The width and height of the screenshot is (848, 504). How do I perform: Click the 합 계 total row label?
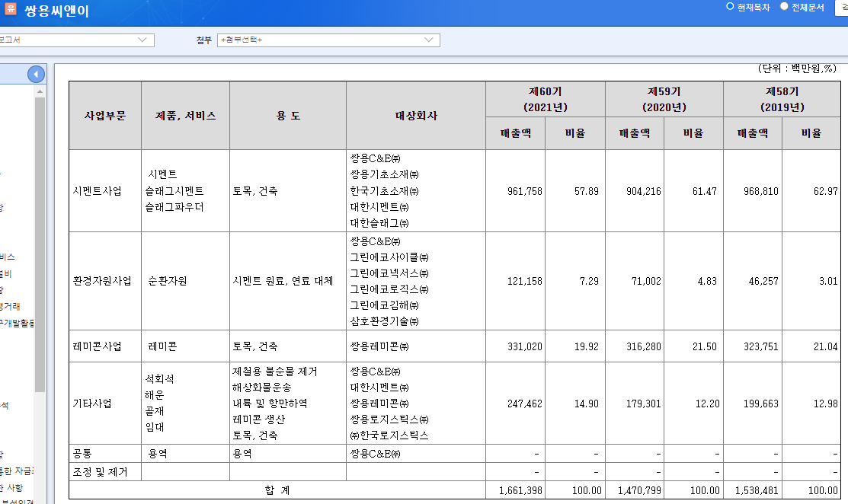tap(277, 490)
